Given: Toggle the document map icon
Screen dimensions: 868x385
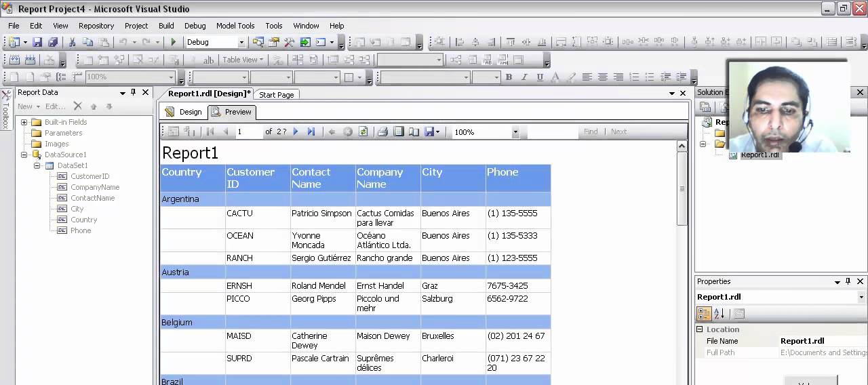Looking at the screenshot, I should (x=174, y=131).
